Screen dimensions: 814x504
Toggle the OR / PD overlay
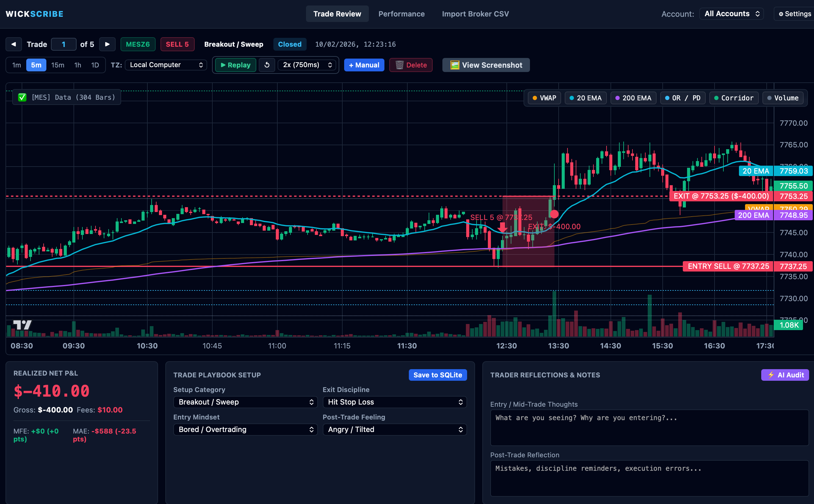(683, 98)
